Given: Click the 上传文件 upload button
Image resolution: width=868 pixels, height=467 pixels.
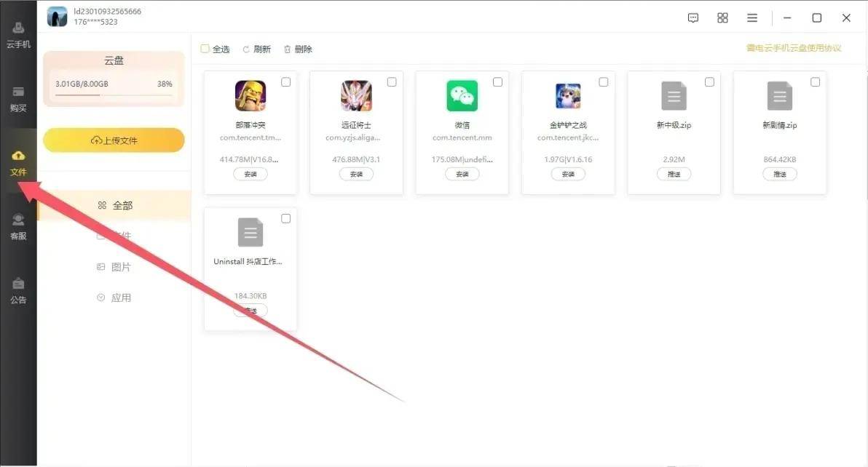Looking at the screenshot, I should pyautogui.click(x=114, y=140).
